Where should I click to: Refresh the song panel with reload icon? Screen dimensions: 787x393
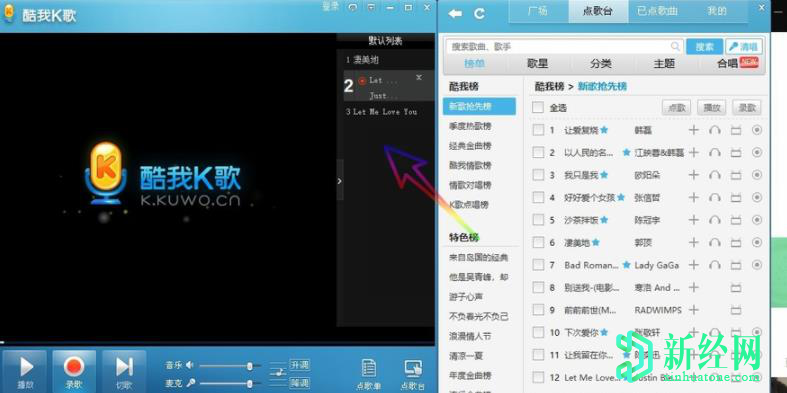pos(479,14)
